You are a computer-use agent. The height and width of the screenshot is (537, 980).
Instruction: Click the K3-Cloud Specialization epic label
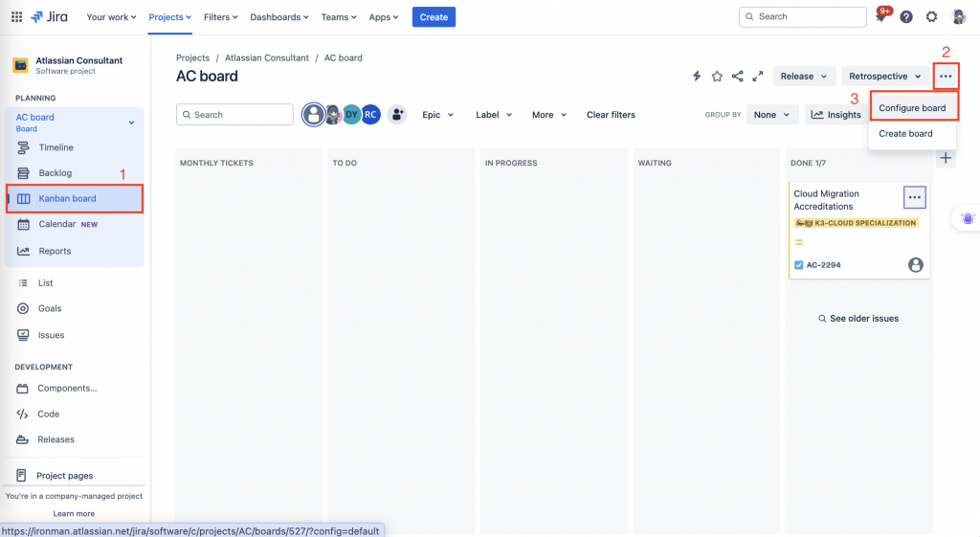(x=857, y=222)
